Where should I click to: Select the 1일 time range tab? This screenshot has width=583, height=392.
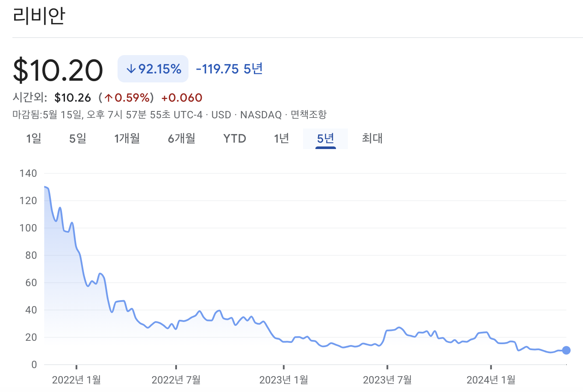pyautogui.click(x=34, y=138)
